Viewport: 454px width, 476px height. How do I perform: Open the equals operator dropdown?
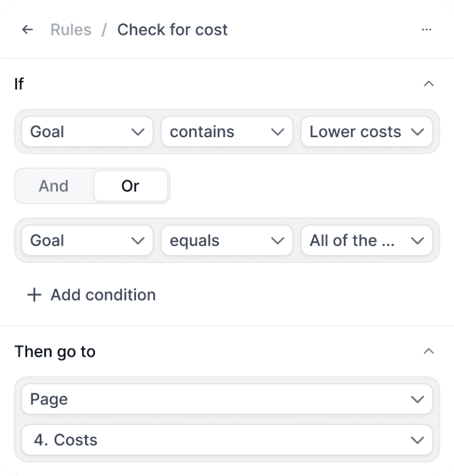point(226,241)
